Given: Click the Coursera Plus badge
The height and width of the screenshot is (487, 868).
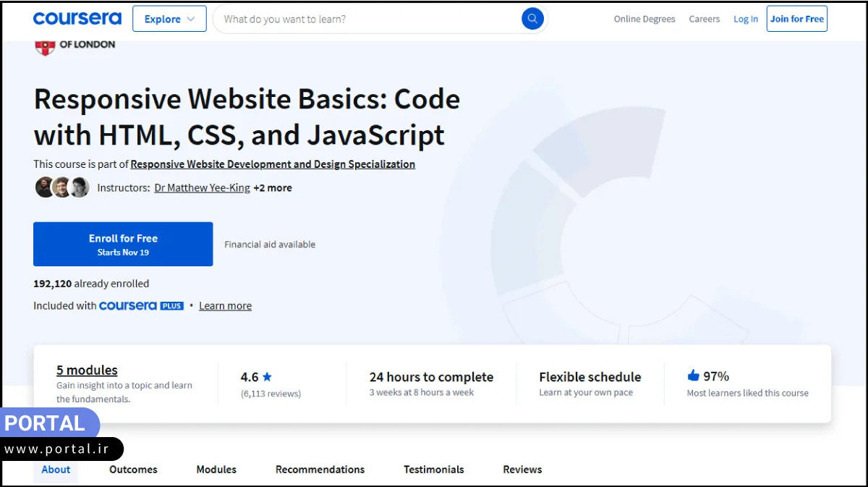Looking at the screenshot, I should click(142, 305).
